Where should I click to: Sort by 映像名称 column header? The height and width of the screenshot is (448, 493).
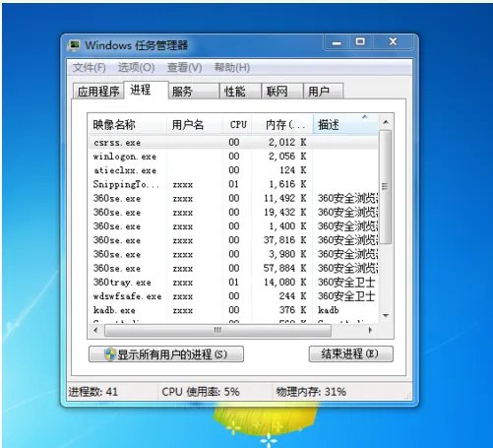pos(128,125)
